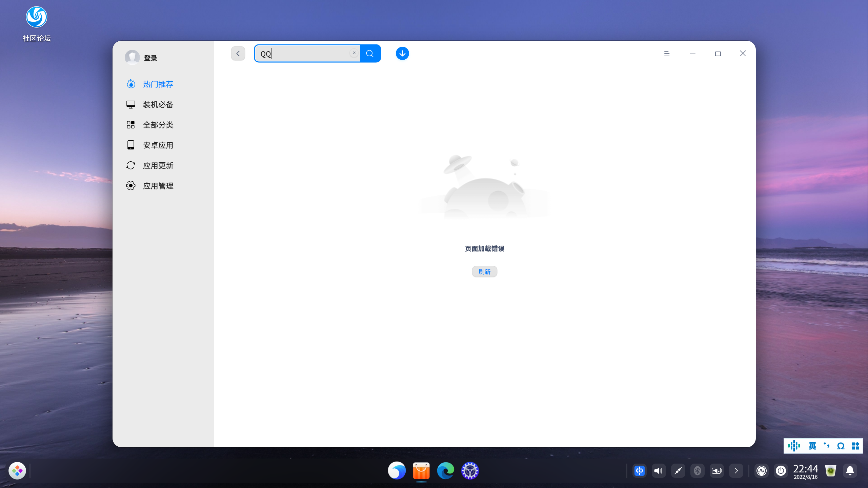Click the 登录 login link

[x=150, y=57]
